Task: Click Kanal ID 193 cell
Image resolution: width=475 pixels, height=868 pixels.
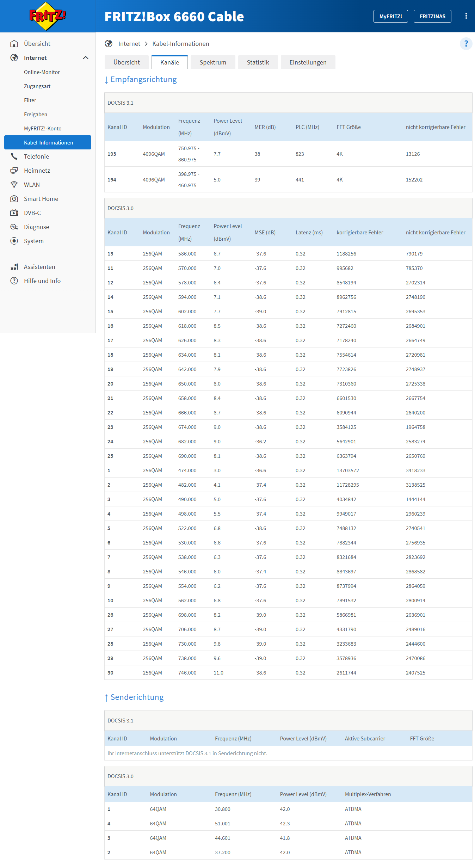Action: pos(112,154)
